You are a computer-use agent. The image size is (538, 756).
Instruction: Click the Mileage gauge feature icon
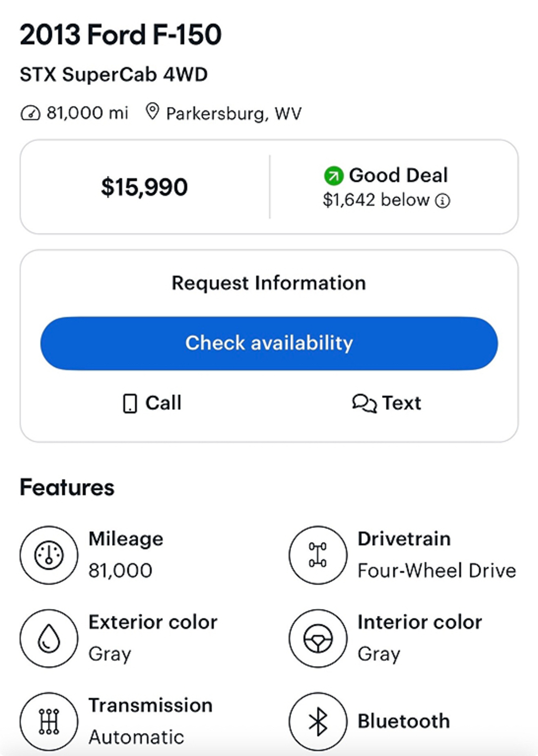tap(49, 555)
